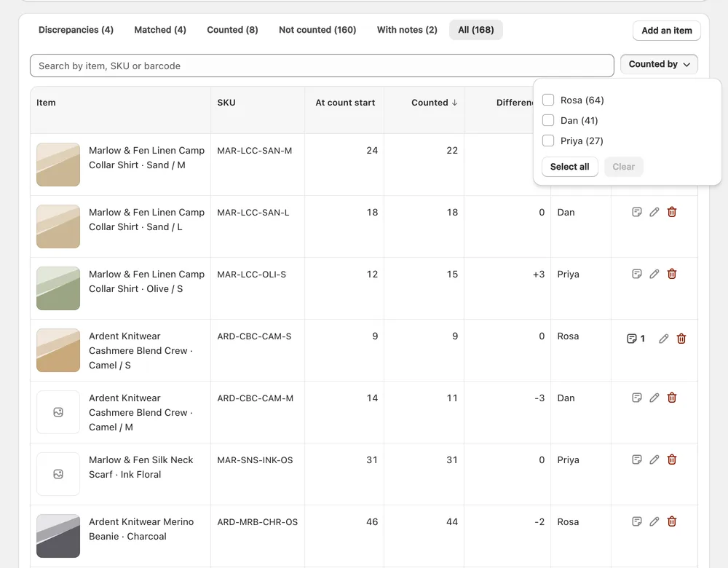This screenshot has width=728, height=568.
Task: Click Select all in the filter popup
Action: coord(569,167)
